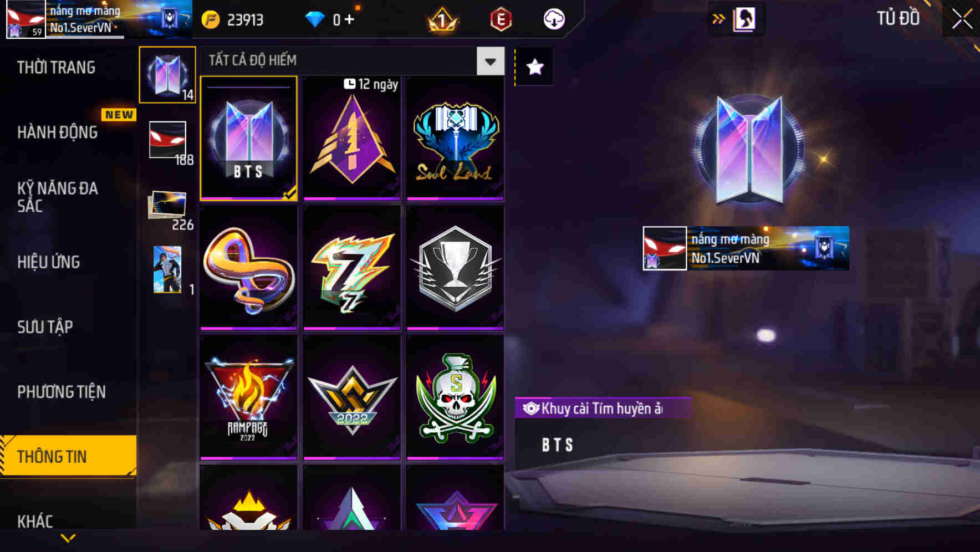
Task: Add diamonds with the plus button
Action: pos(349,19)
